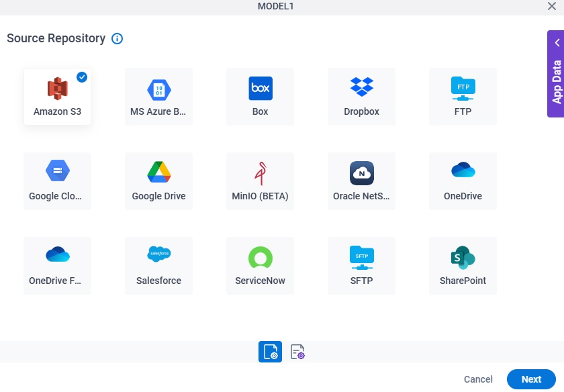564x392 pixels.
Task: Select the Oracle NetSuite tile
Action: pyautogui.click(x=361, y=181)
